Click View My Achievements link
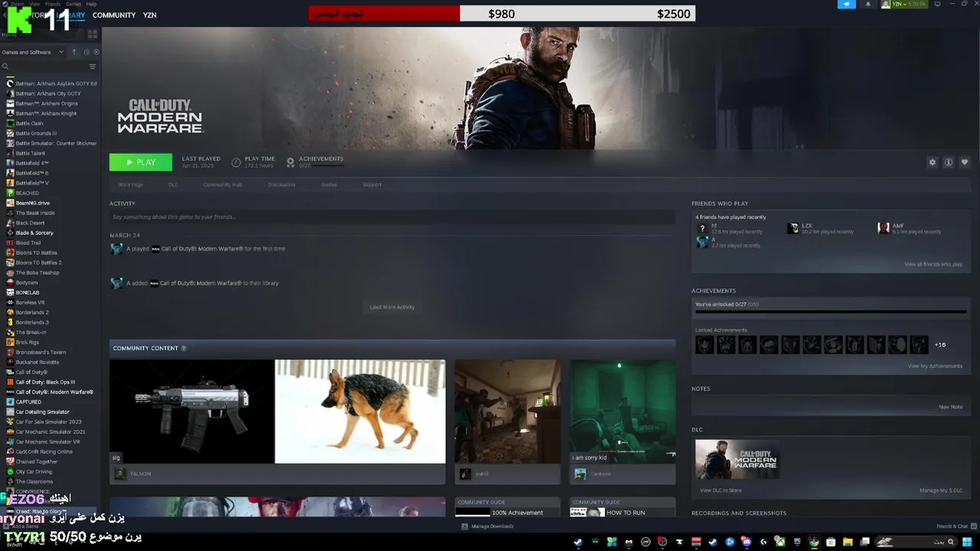980x551 pixels. pyautogui.click(x=935, y=366)
